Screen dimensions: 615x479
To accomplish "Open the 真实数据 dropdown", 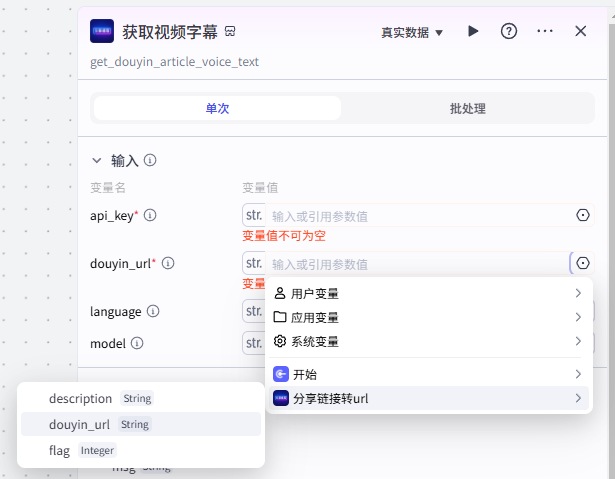I will (412, 32).
